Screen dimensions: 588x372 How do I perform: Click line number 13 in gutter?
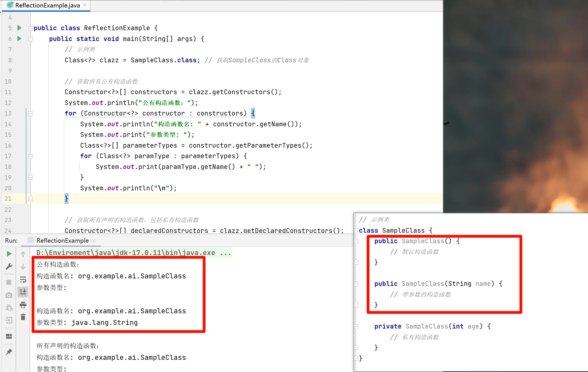8,113
